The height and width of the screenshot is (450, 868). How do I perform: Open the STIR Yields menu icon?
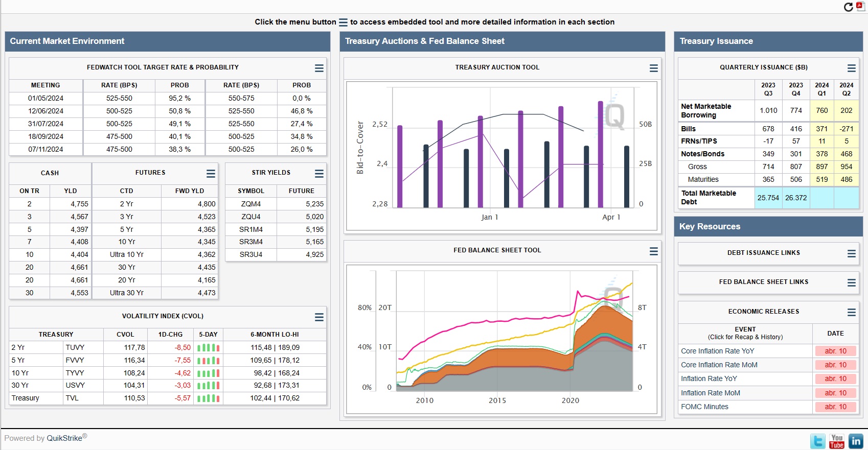click(x=319, y=174)
